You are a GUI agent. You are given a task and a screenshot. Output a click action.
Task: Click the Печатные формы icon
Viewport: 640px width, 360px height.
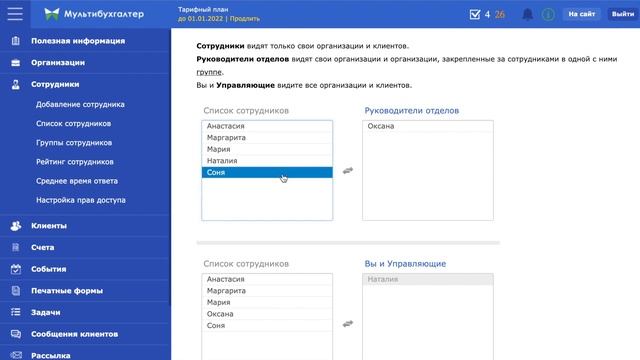point(16,291)
